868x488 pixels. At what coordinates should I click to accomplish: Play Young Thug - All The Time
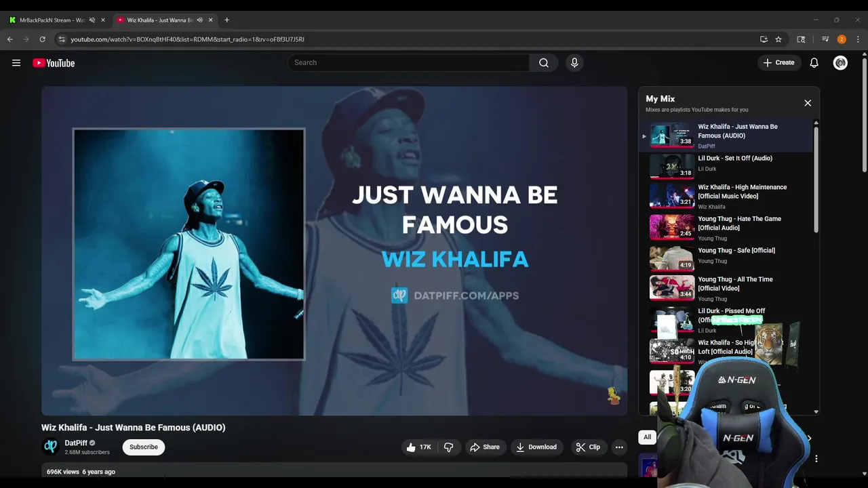coord(726,288)
